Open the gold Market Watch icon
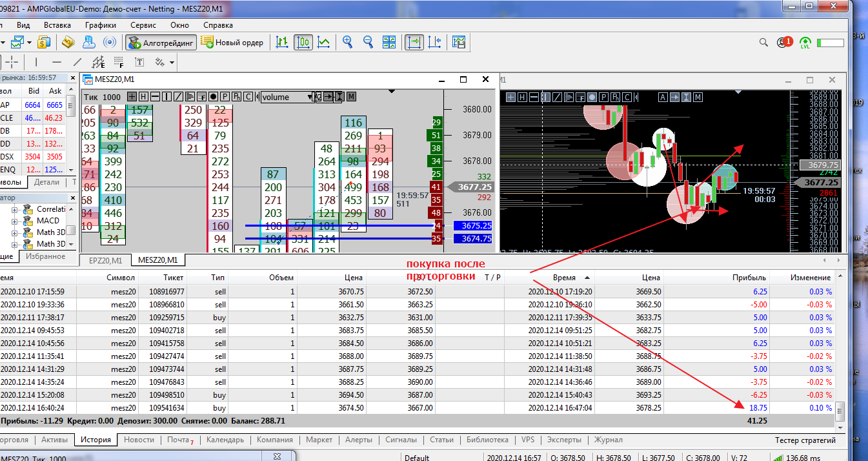Image resolution: width=868 pixels, height=461 pixels. [68, 42]
